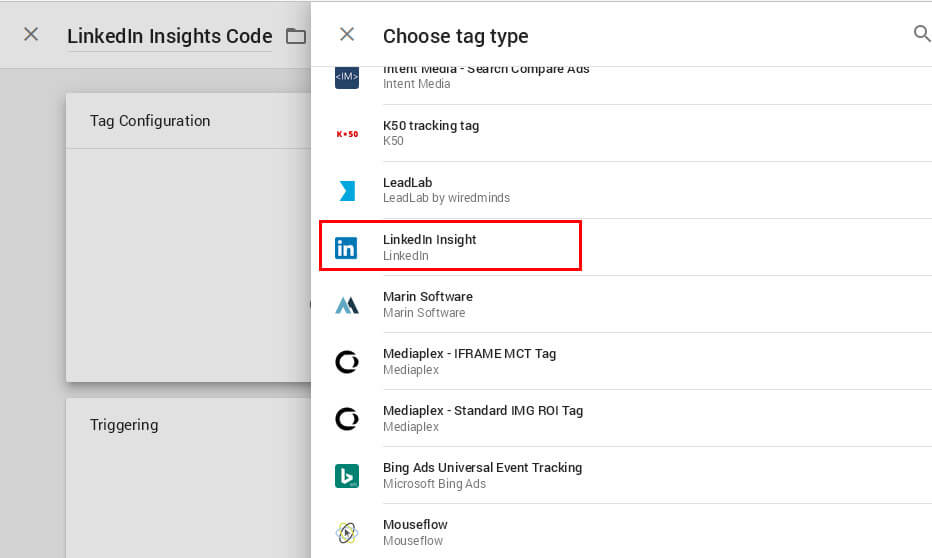
Task: Open the Tag Configuration card
Action: pos(188,237)
